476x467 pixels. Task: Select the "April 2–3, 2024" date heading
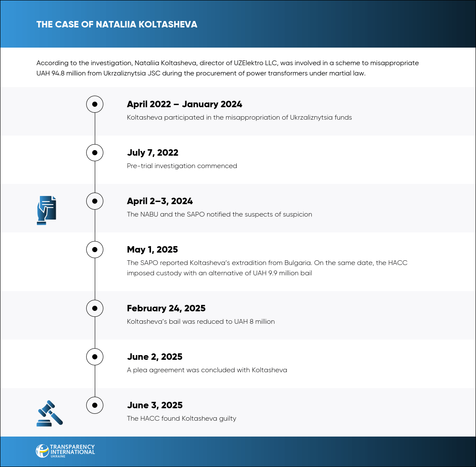coord(160,201)
